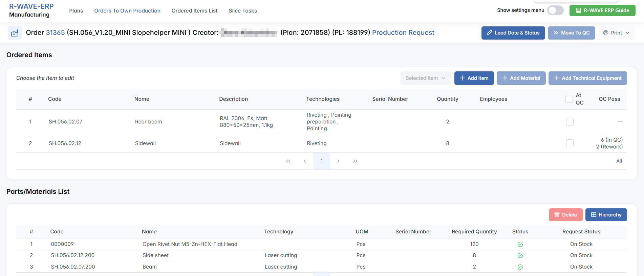Viewport: 644px width, 276px height.
Task: Open the Print dropdown menu
Action: (616, 33)
